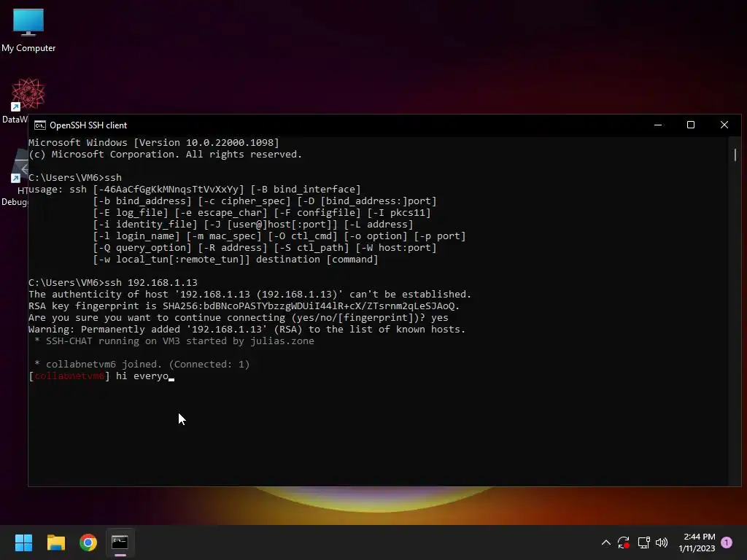The image size is (747, 560).
Task: Open the Windows Update tray icon
Action: tap(624, 542)
